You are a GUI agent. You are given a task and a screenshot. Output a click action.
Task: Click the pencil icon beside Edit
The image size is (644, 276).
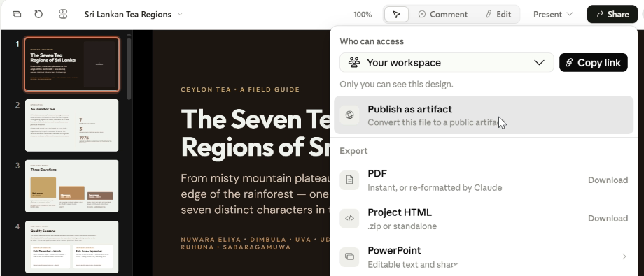(489, 15)
